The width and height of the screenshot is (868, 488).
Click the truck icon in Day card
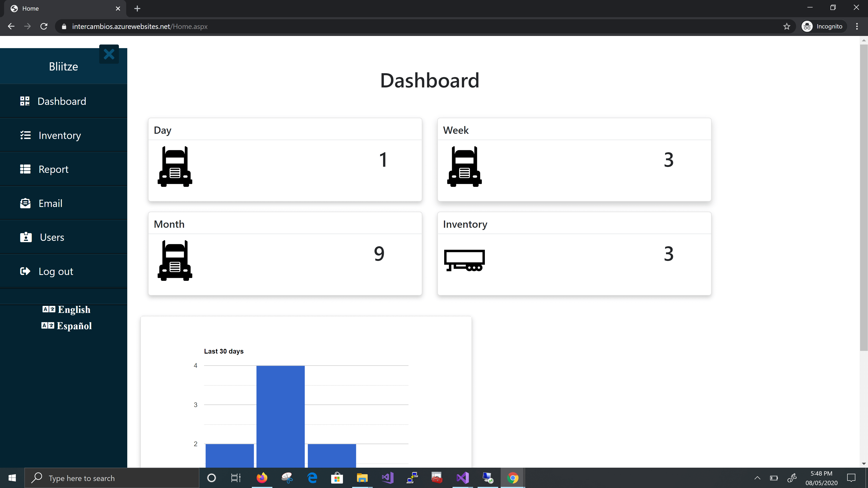(175, 166)
